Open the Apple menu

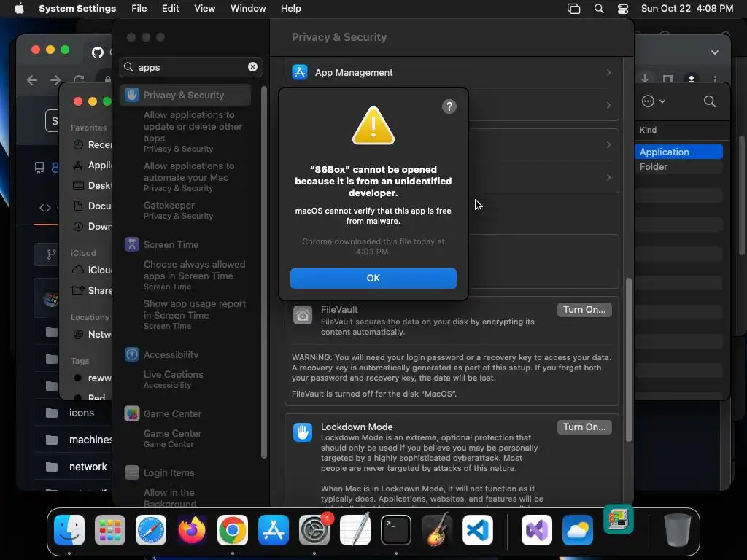click(x=18, y=9)
